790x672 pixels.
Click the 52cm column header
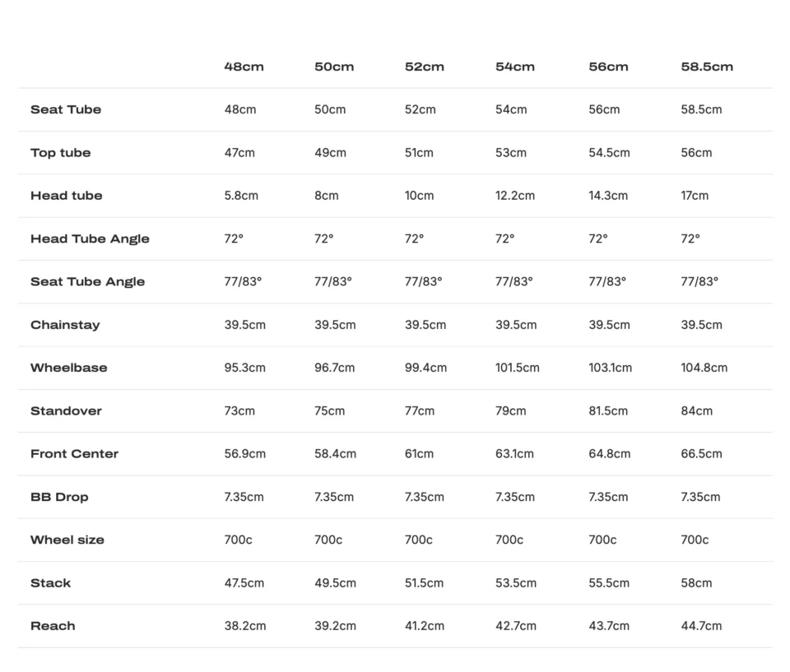(x=425, y=67)
